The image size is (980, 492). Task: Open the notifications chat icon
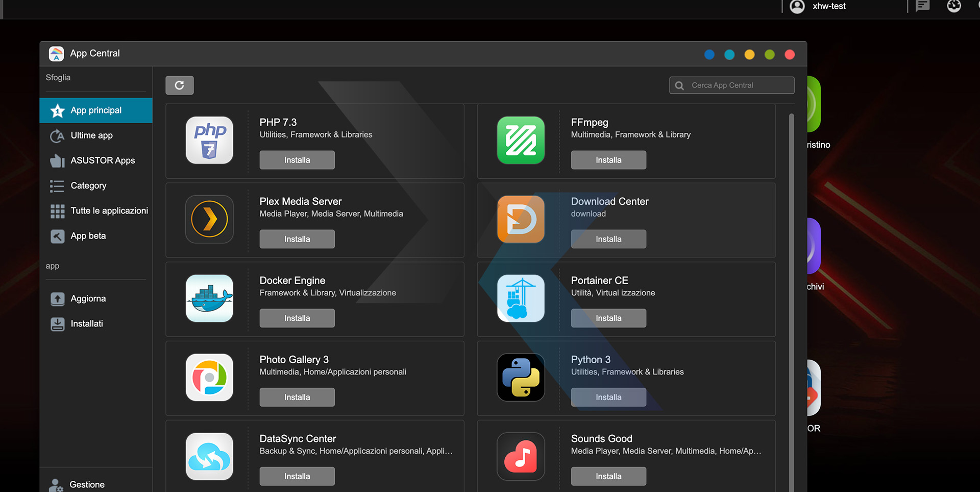point(922,6)
